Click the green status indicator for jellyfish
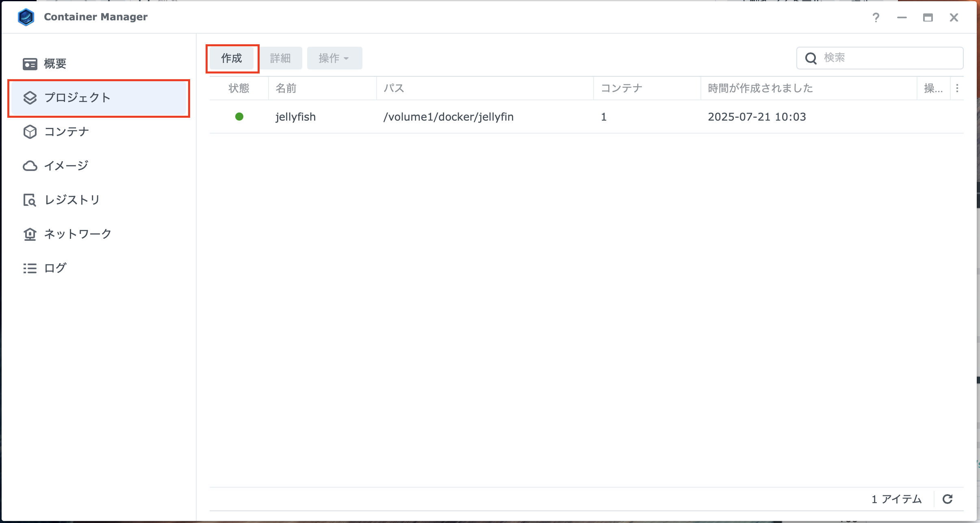980x523 pixels. [239, 117]
